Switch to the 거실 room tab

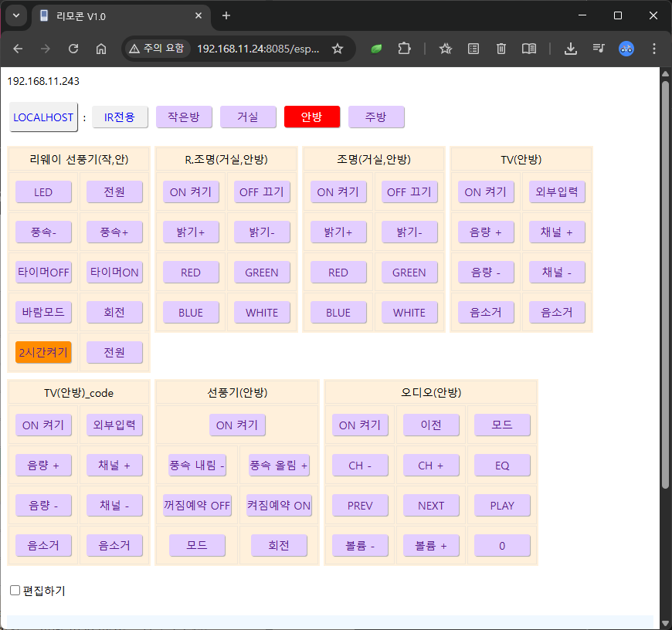tap(248, 117)
